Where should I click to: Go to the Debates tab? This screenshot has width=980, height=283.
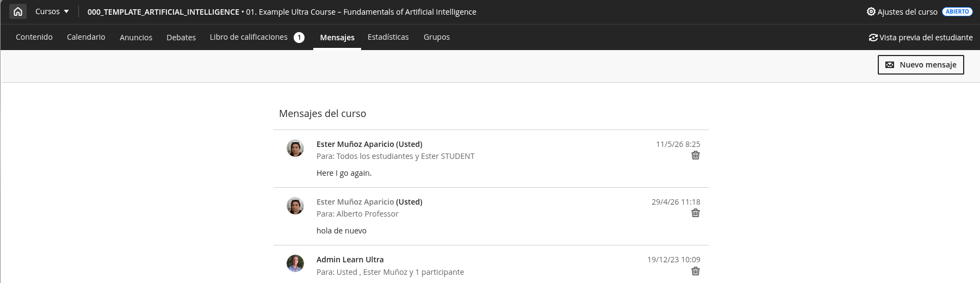click(x=181, y=37)
